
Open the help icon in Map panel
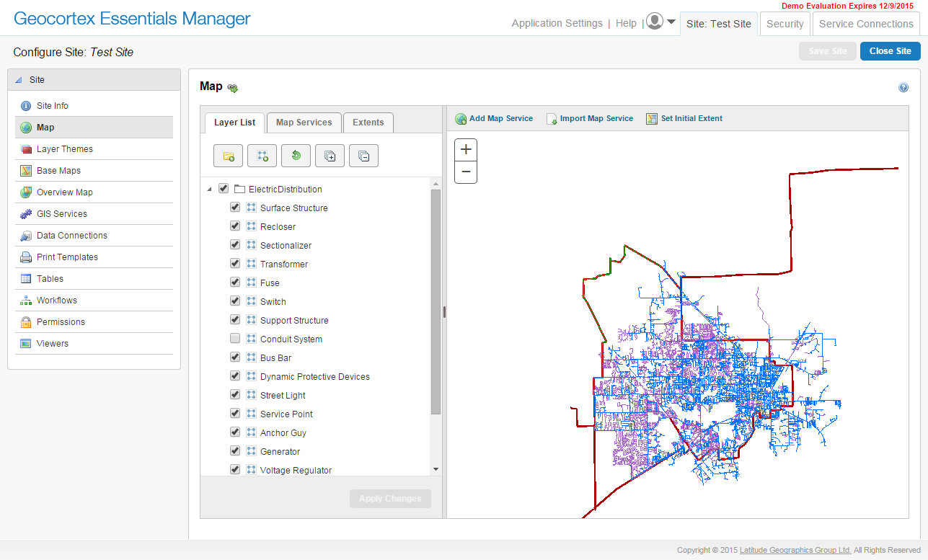point(903,88)
